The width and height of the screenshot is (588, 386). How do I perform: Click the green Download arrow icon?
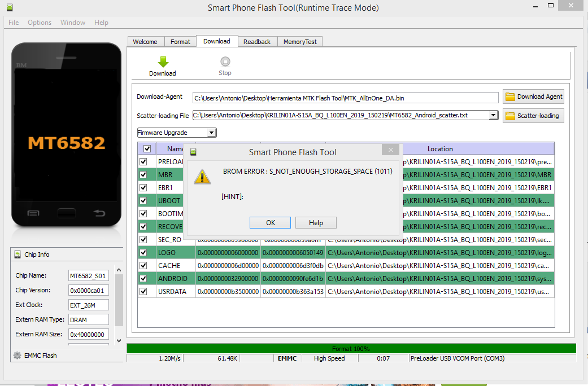coord(163,62)
